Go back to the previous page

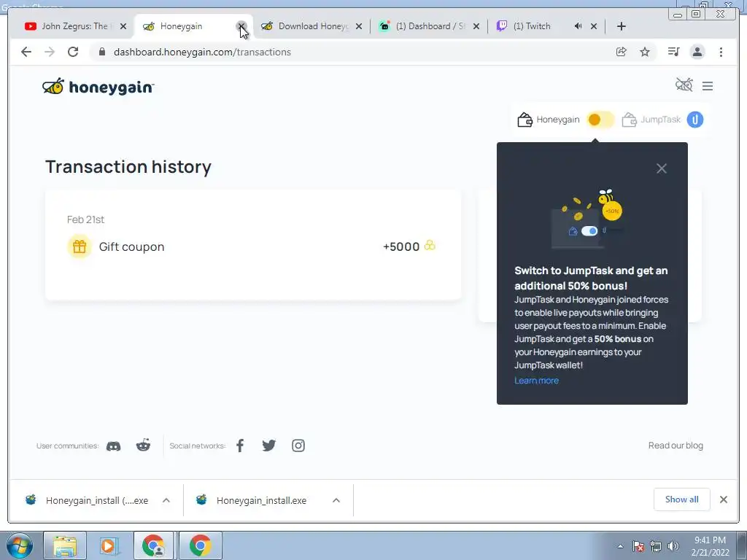pos(26,52)
